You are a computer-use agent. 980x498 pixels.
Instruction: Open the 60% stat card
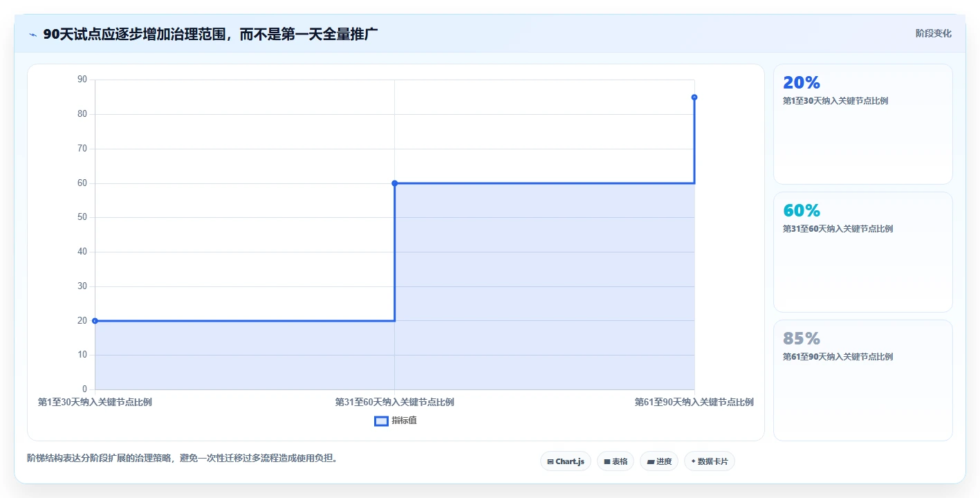862,252
